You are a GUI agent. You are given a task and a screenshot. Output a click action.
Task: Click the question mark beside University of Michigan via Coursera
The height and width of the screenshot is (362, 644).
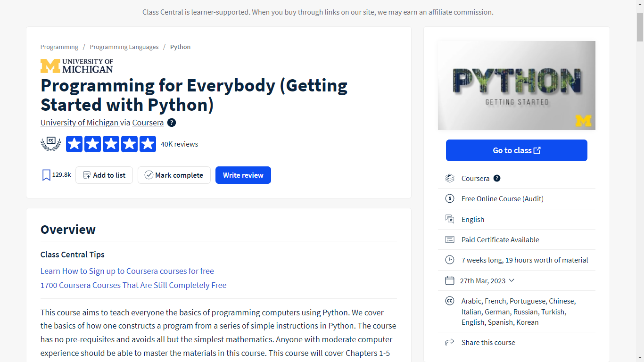click(x=172, y=123)
